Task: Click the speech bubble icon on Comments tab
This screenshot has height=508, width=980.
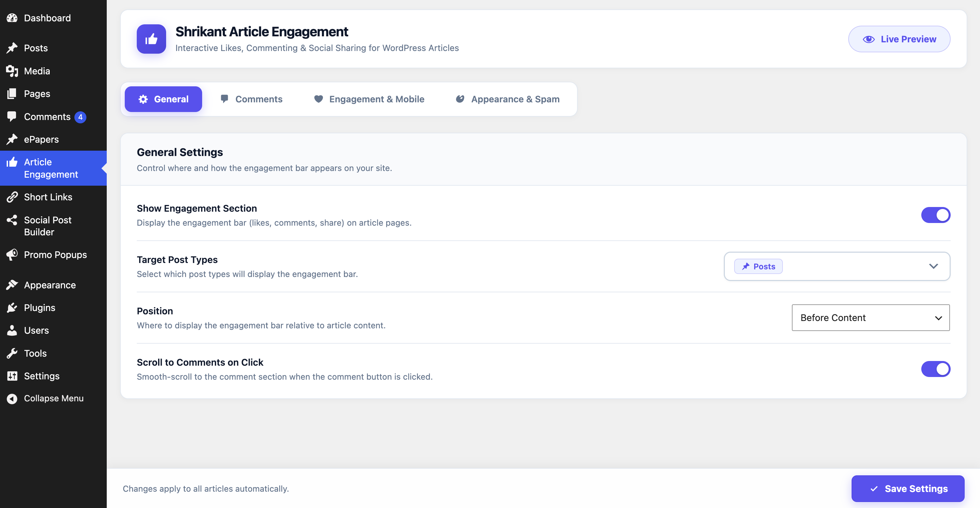Action: coord(224,99)
